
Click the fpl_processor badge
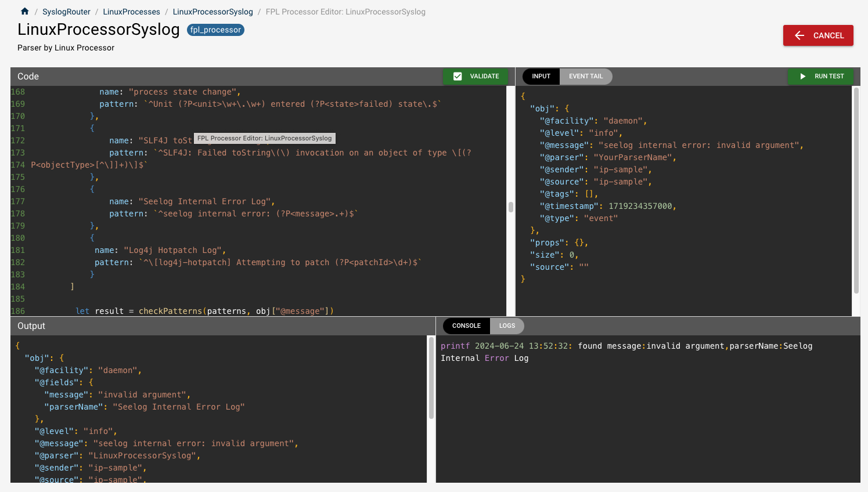pyautogui.click(x=215, y=30)
